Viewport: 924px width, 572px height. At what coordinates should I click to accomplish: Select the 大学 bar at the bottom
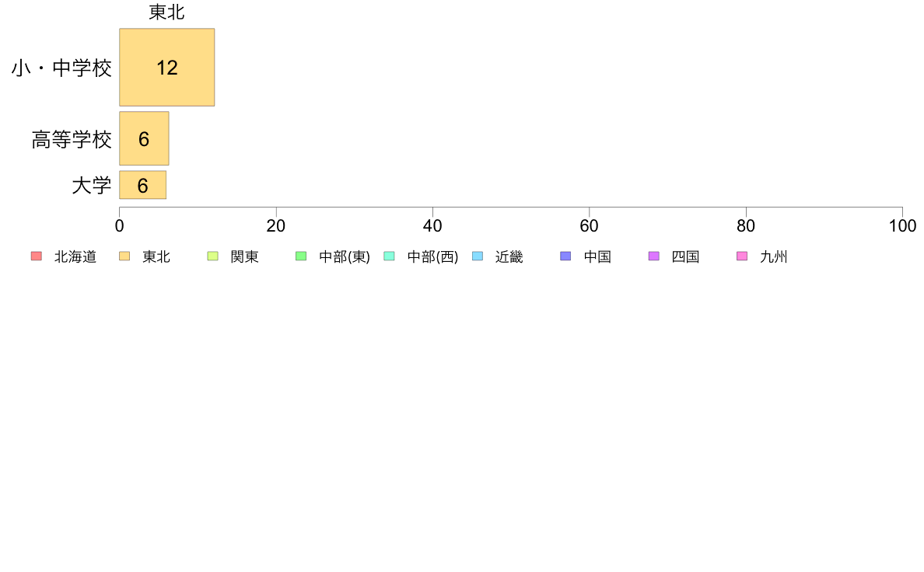tap(142, 185)
